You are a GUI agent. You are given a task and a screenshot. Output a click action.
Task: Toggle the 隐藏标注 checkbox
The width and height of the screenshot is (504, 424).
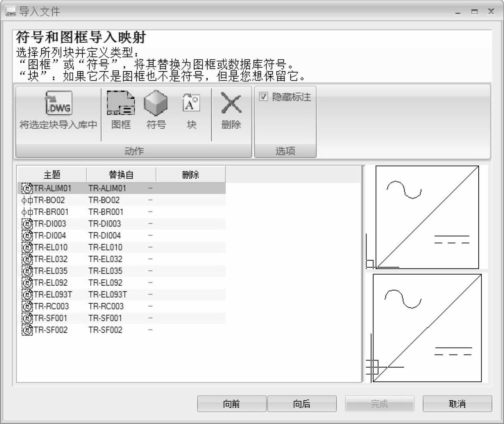[x=263, y=97]
